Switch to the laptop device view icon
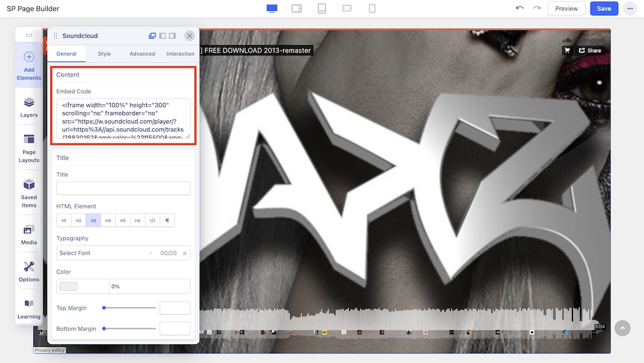Image resolution: width=644 pixels, height=363 pixels. tap(297, 8)
